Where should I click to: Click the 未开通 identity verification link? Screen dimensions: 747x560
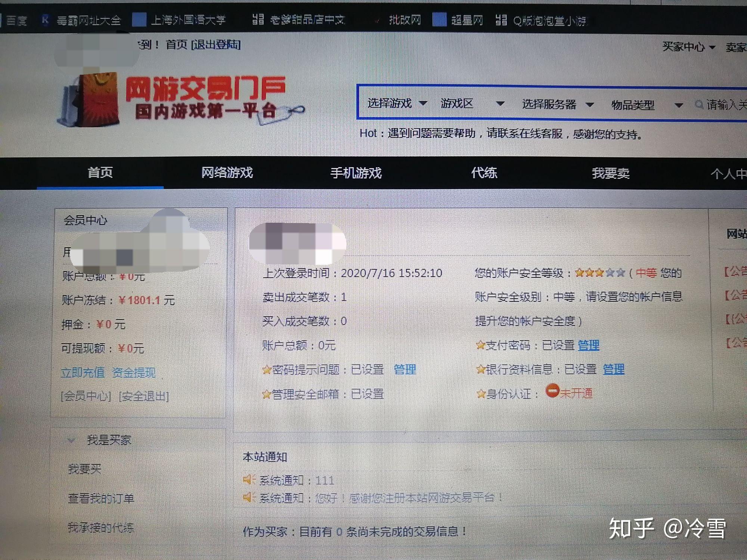(576, 393)
